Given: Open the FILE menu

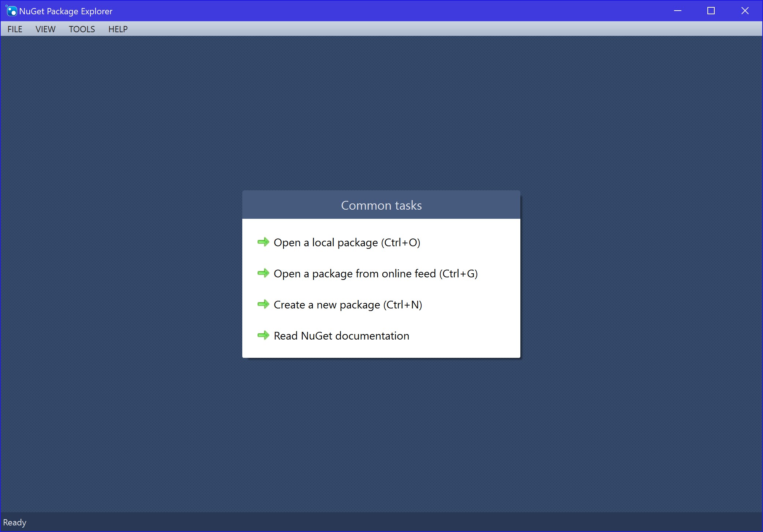Looking at the screenshot, I should point(15,29).
